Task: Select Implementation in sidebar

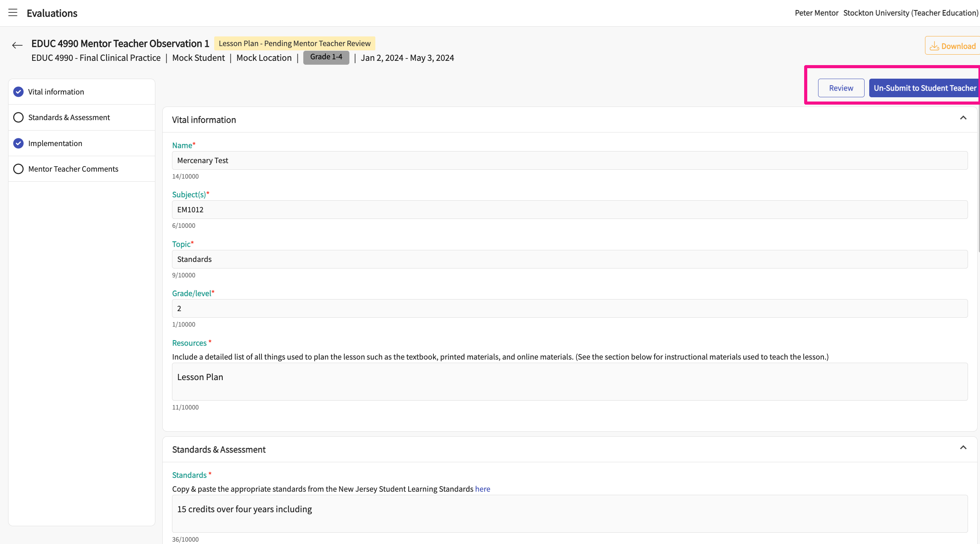Action: 55,143
